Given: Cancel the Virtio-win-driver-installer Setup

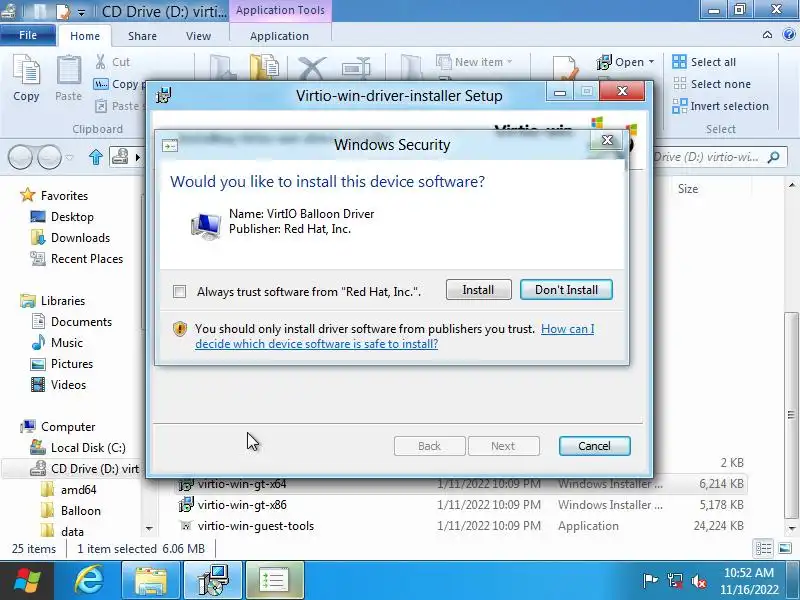Looking at the screenshot, I should pyautogui.click(x=594, y=446).
